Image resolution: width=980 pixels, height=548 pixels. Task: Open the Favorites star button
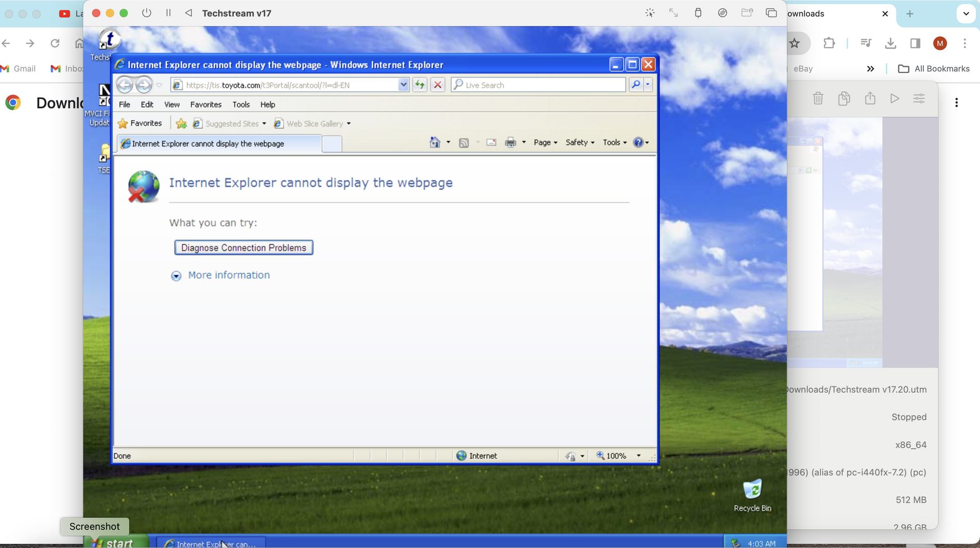tap(140, 123)
